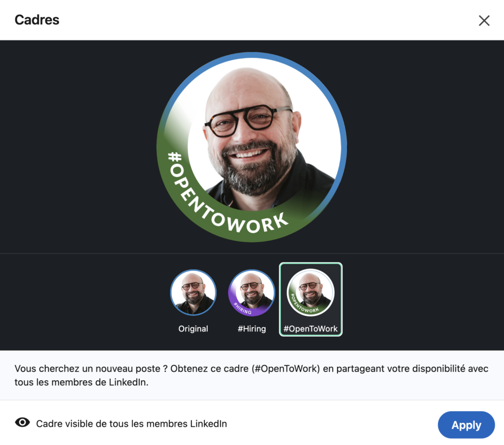This screenshot has height=445, width=504.
Task: Click the "Original" label under thumbnails
Action: point(193,328)
